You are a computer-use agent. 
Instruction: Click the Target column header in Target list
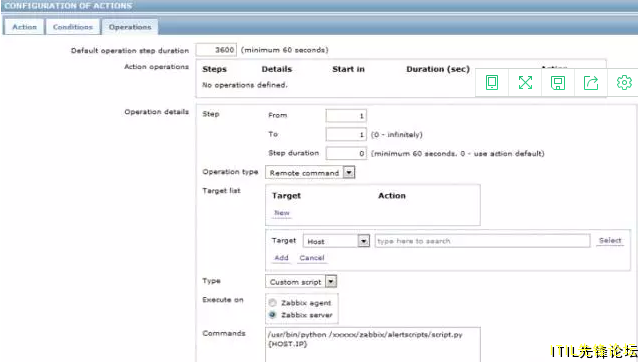286,196
